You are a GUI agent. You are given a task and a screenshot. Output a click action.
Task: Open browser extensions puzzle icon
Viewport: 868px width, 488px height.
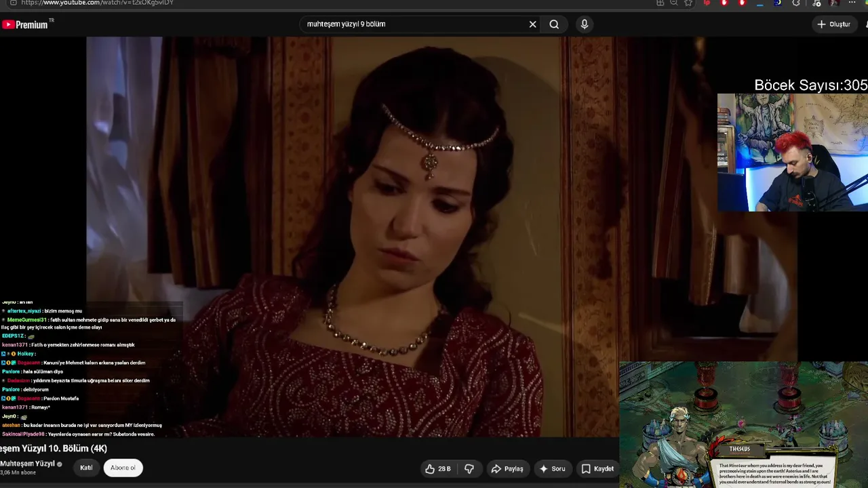point(796,3)
